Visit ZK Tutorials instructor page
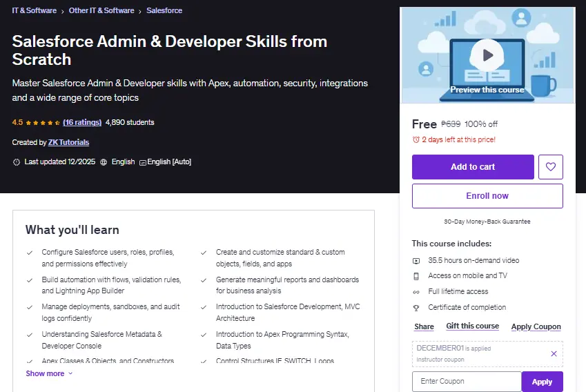This screenshot has height=392, width=586. point(68,142)
